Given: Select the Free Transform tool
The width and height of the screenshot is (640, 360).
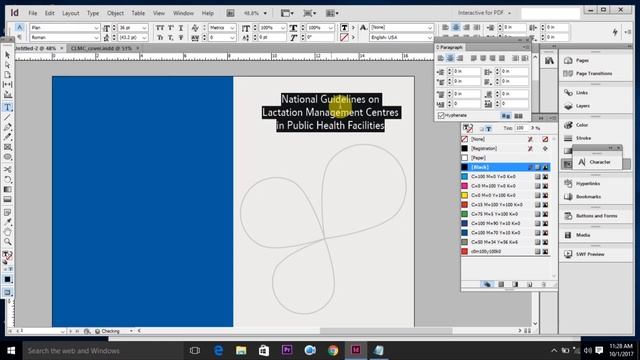Looking at the screenshot, I should 7,180.
